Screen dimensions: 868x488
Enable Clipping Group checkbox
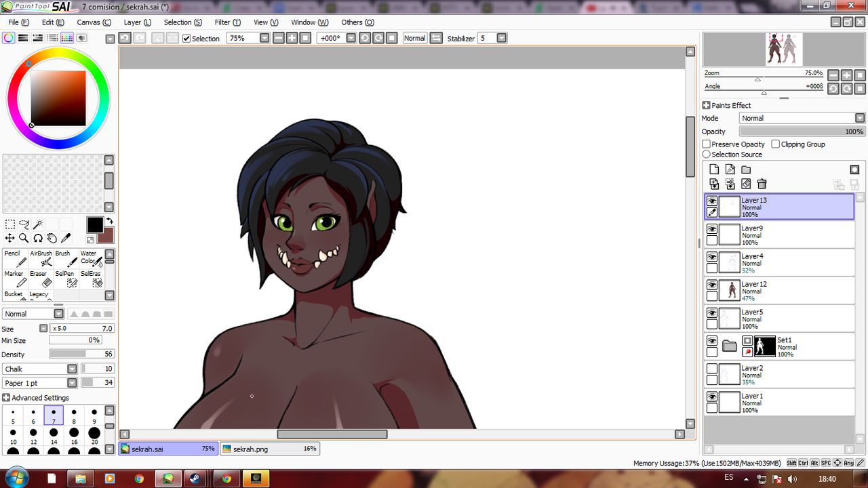point(775,144)
